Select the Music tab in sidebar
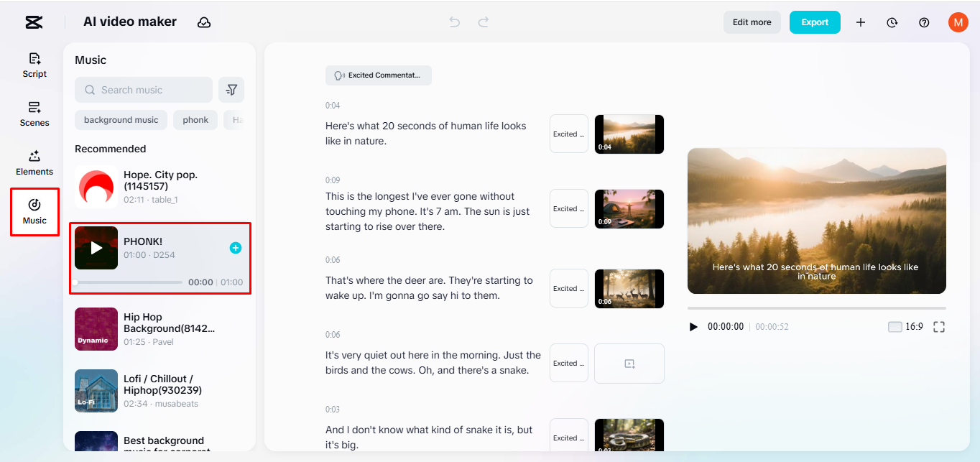 point(34,211)
